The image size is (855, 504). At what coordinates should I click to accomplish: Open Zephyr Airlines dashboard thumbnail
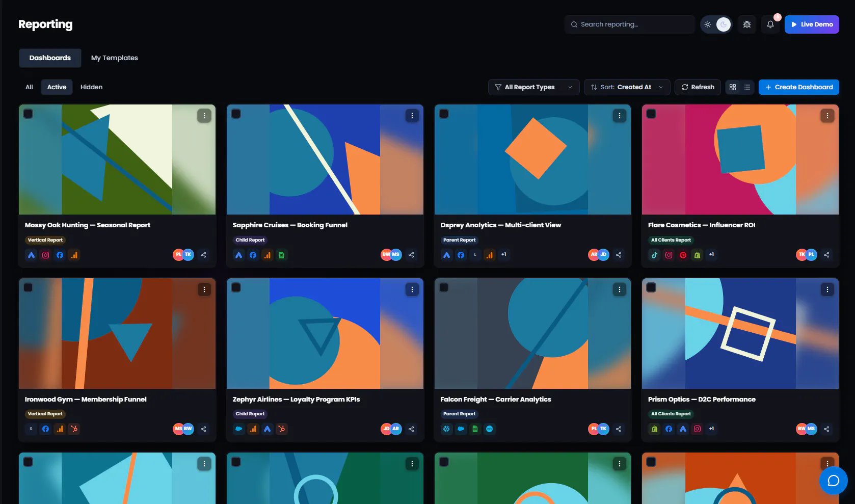pyautogui.click(x=325, y=334)
